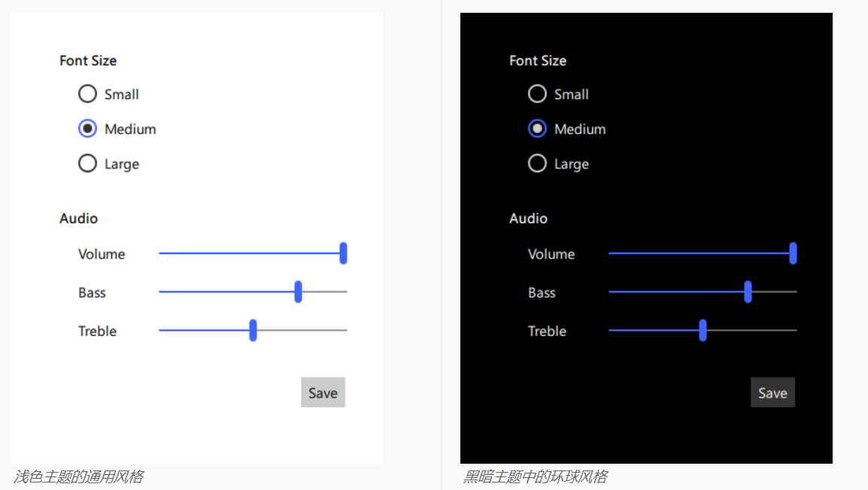Image resolution: width=868 pixels, height=490 pixels.
Task: Click the Volume slider handle (light theme)
Action: [343, 254]
